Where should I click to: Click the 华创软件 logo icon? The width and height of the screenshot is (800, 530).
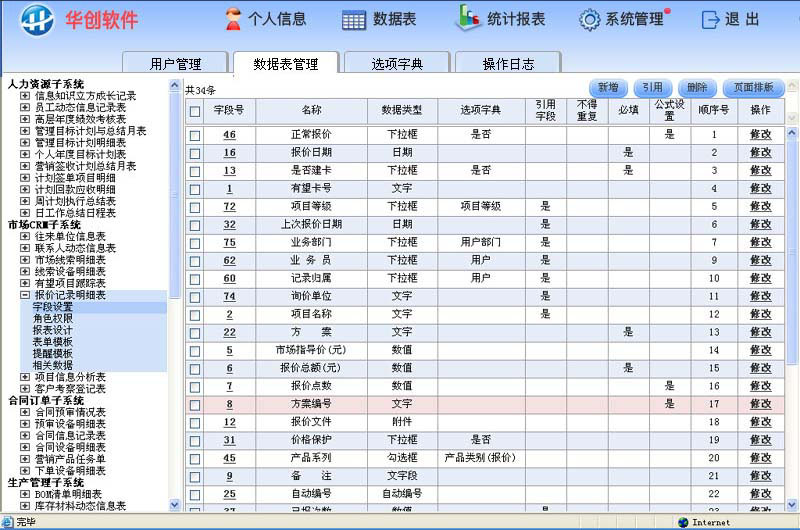click(x=37, y=20)
